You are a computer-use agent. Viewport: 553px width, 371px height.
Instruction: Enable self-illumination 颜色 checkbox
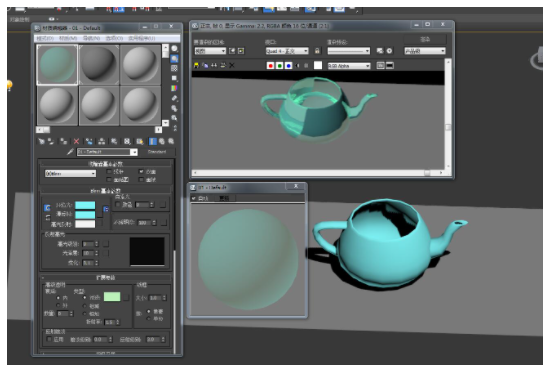pyautogui.click(x=118, y=205)
